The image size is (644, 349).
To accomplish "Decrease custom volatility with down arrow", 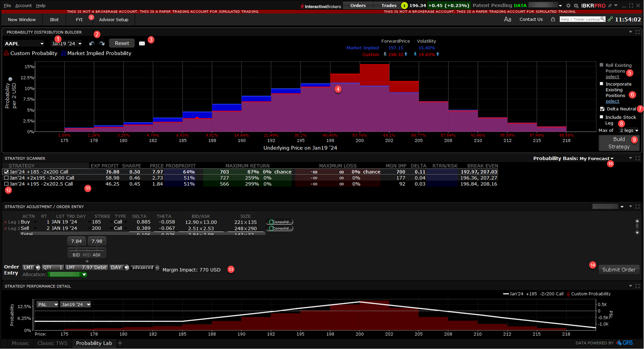I will 415,55.
